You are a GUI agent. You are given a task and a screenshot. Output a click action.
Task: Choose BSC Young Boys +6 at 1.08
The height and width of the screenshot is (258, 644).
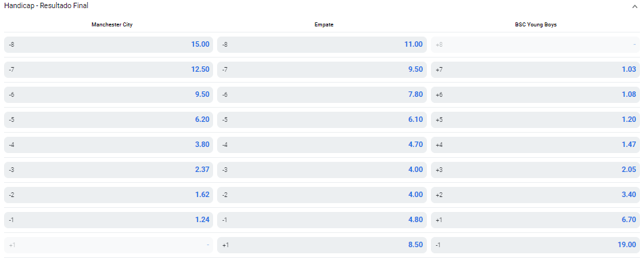(x=535, y=95)
